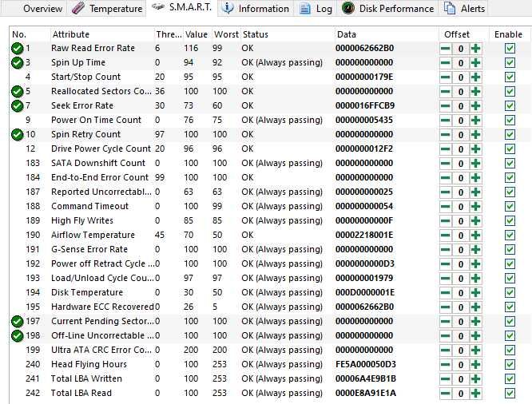Decrease offset for Seek Error Rate
Viewport: 532px width, 404px height.
[x=446, y=106]
